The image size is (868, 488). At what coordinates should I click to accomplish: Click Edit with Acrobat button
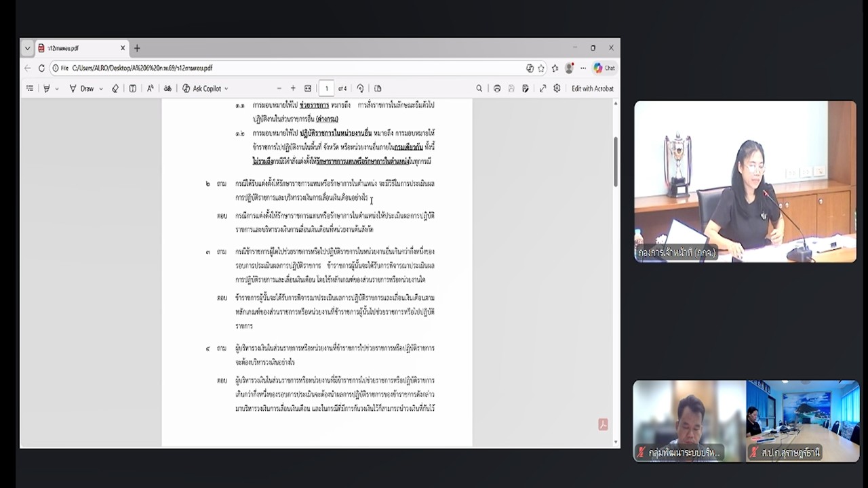click(592, 88)
